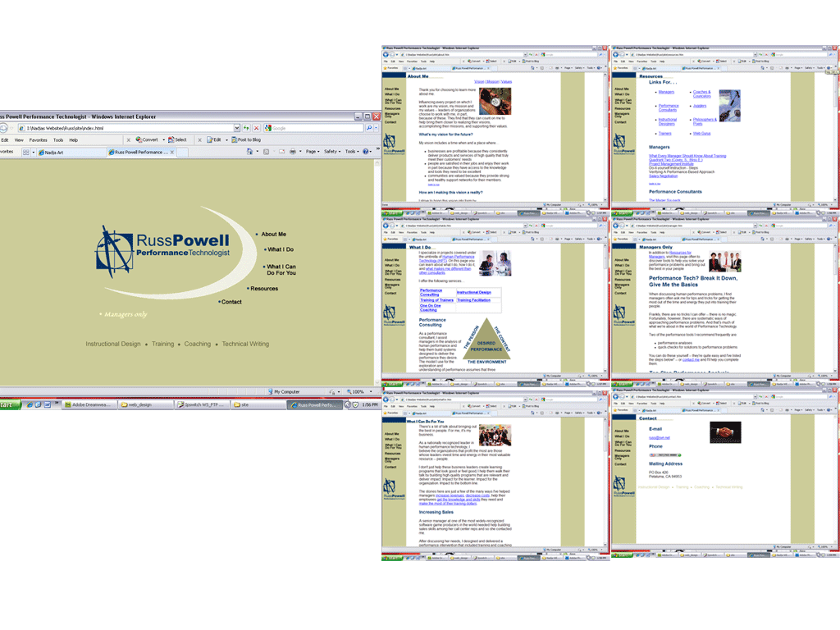The height and width of the screenshot is (630, 840).
Task: Open the command bar Tools dropdown
Action: point(352,152)
